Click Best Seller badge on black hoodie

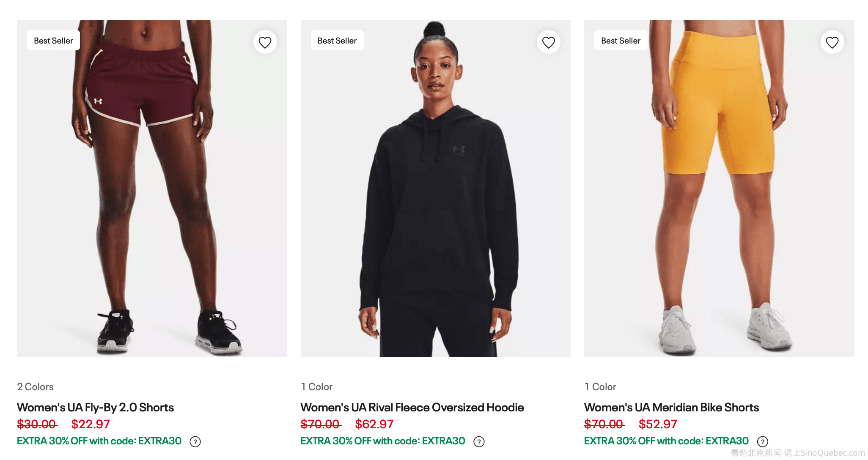coord(337,41)
